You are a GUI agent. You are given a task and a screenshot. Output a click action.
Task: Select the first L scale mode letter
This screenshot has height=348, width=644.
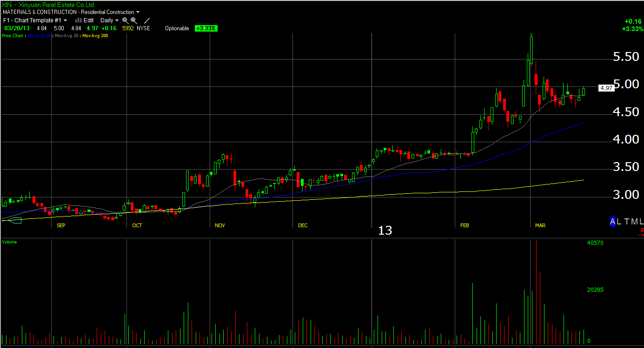(619, 222)
